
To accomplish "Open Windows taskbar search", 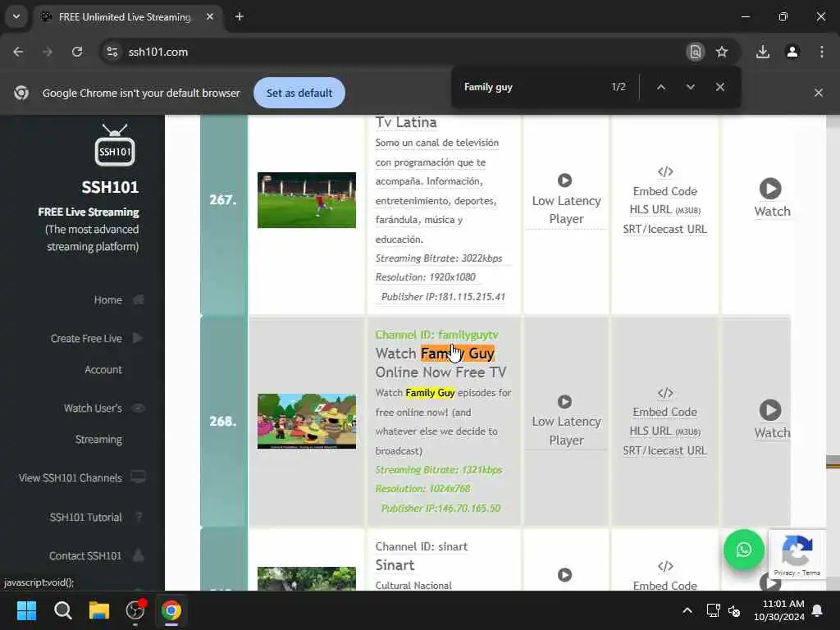I will 62,610.
